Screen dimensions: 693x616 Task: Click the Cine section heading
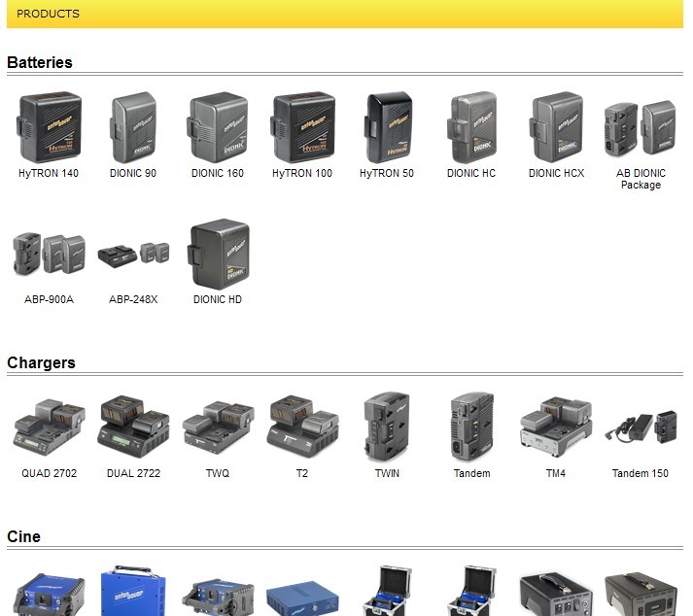click(24, 536)
